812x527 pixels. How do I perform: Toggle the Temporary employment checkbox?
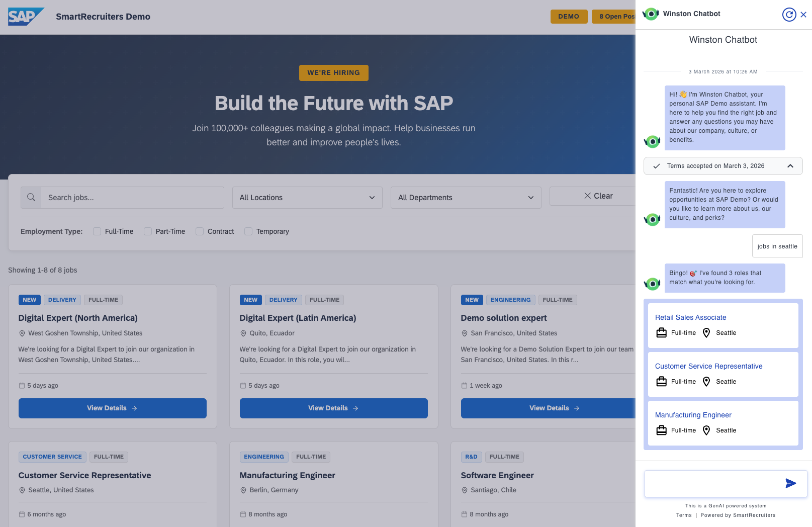click(248, 231)
